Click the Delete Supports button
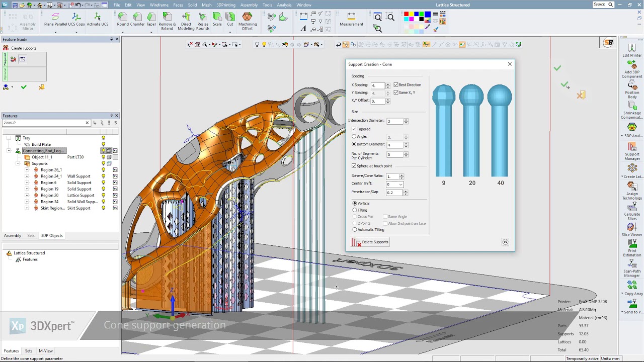The height and width of the screenshot is (362, 644). click(x=370, y=242)
